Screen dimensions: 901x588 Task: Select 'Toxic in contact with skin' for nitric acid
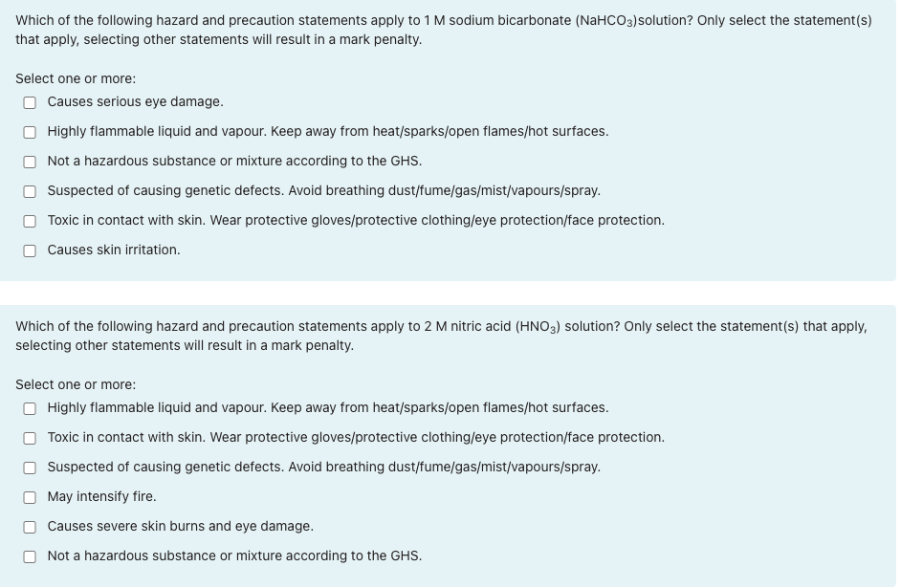click(30, 438)
